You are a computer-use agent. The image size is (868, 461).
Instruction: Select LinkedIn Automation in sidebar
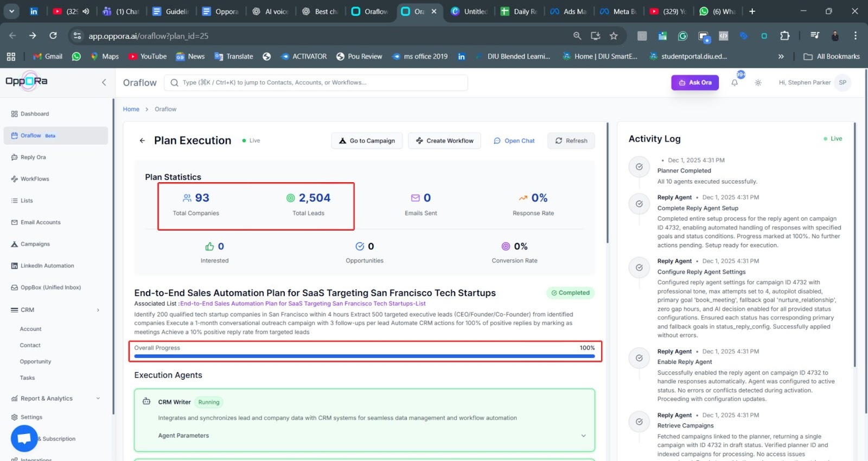[x=47, y=266]
